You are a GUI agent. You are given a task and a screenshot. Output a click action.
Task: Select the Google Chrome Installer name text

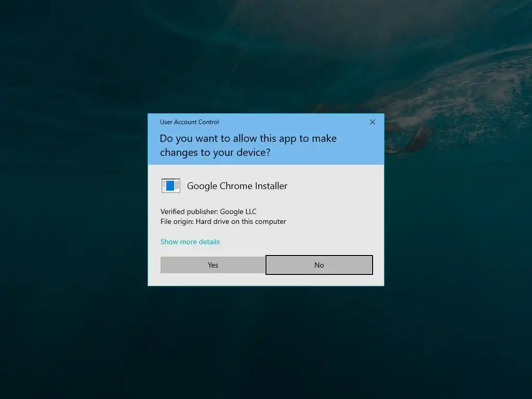[237, 186]
